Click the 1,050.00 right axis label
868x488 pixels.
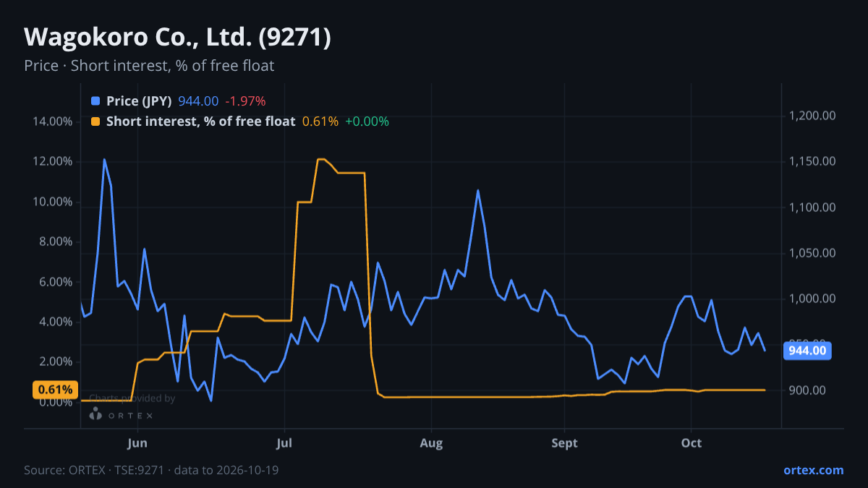point(812,253)
